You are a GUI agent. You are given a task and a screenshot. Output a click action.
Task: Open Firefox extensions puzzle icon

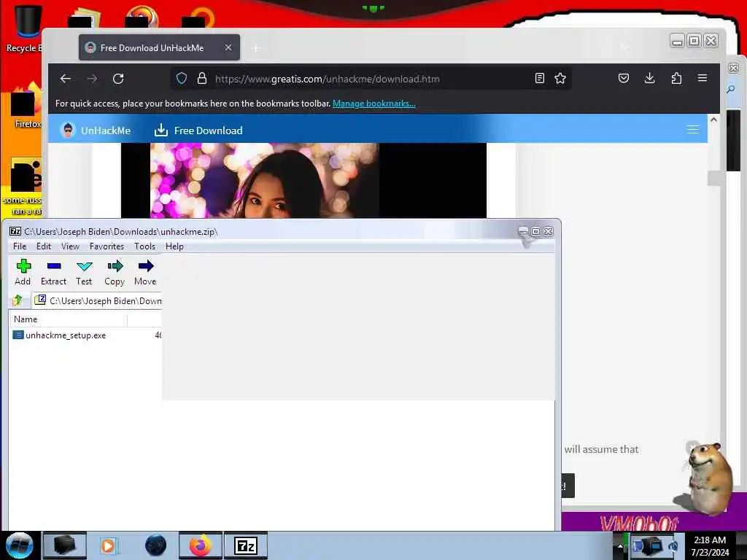(676, 78)
